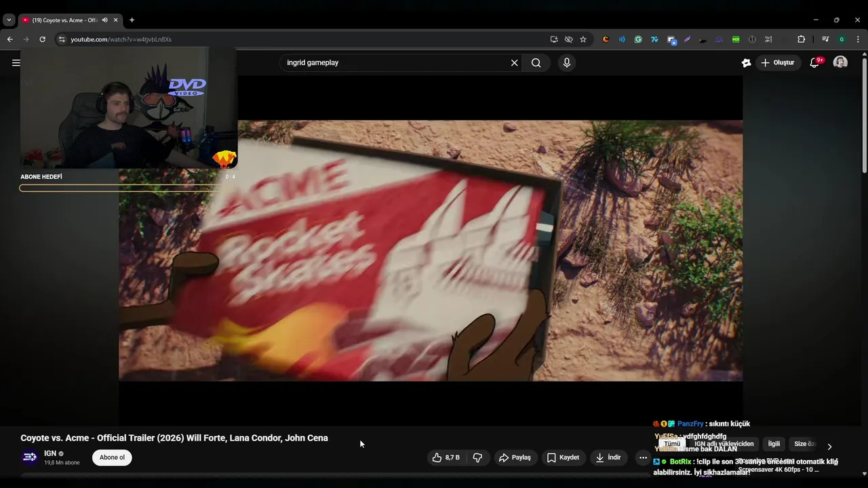Image resolution: width=868 pixels, height=488 pixels.
Task: Go back with the browser back arrow
Action: 9,39
